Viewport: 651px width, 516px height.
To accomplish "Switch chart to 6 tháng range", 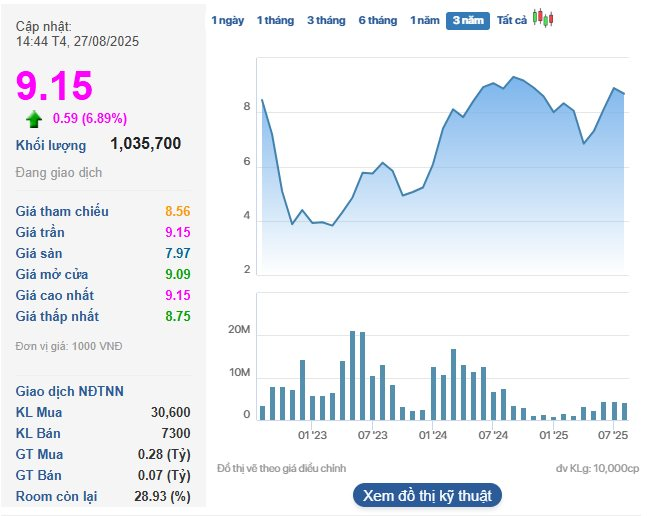I will click(x=378, y=20).
